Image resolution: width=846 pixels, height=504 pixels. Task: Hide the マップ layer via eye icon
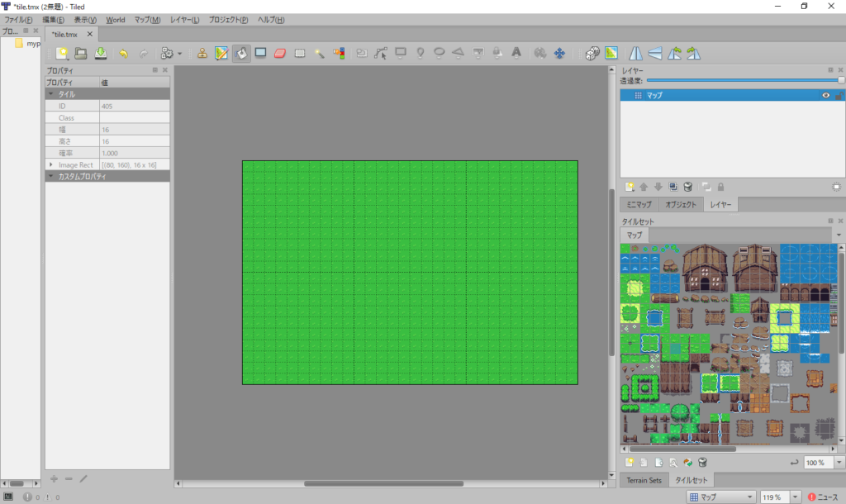click(825, 96)
